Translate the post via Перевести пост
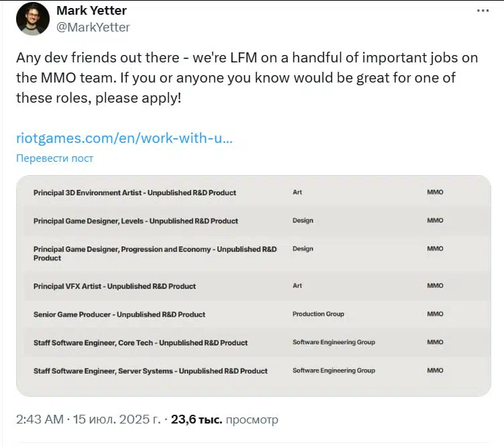Screen dimensions: 504x447 [x=54, y=158]
